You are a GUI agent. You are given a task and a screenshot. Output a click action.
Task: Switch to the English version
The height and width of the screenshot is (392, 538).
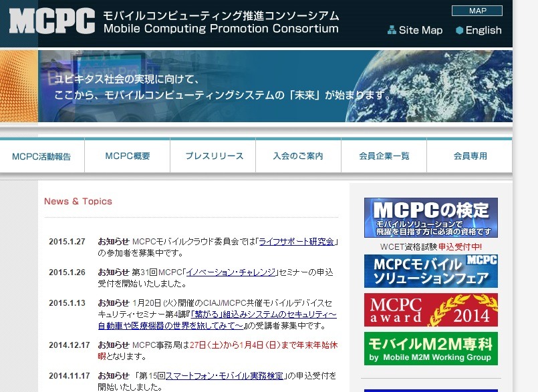click(x=483, y=30)
